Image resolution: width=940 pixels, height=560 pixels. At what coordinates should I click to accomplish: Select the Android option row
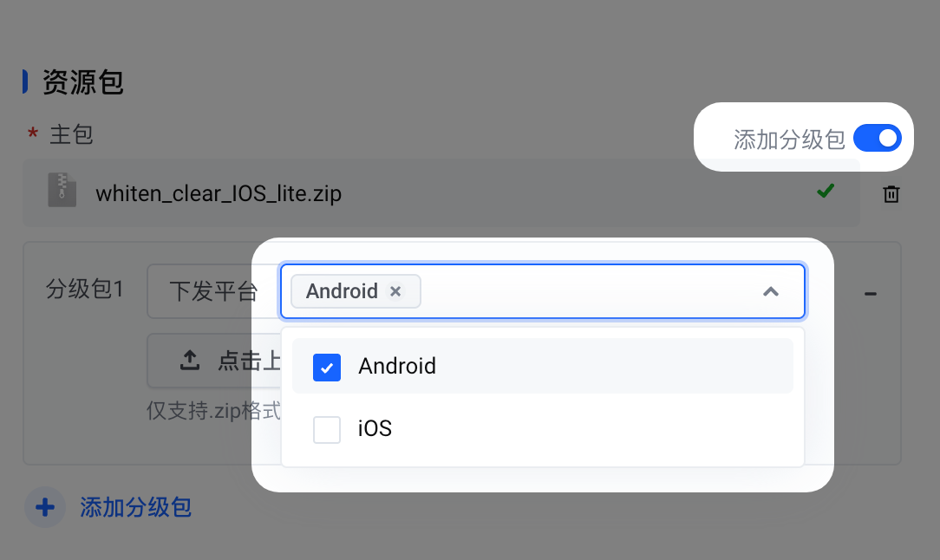543,366
